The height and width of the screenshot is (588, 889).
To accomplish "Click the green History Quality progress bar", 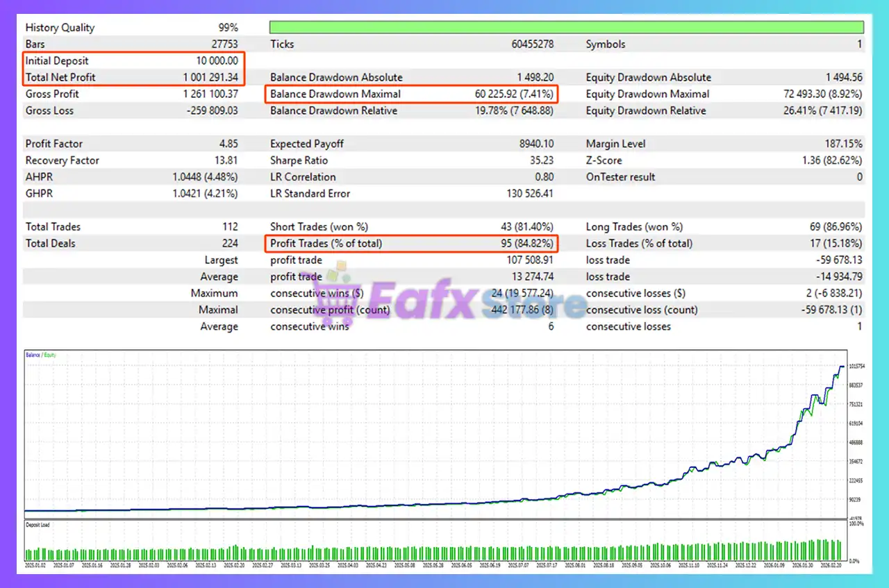I will (566, 28).
